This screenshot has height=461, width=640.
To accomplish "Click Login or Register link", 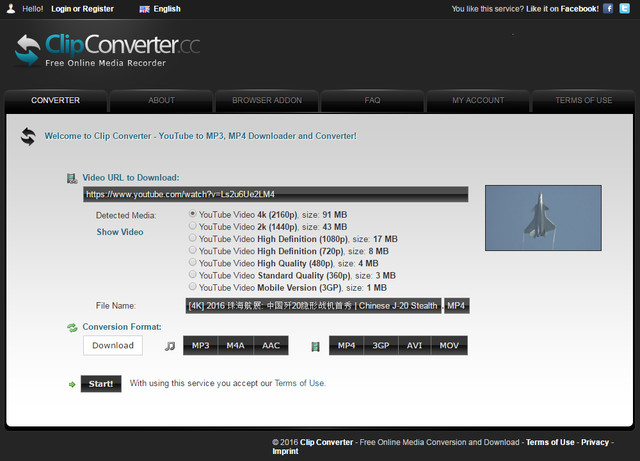I will 82,9.
